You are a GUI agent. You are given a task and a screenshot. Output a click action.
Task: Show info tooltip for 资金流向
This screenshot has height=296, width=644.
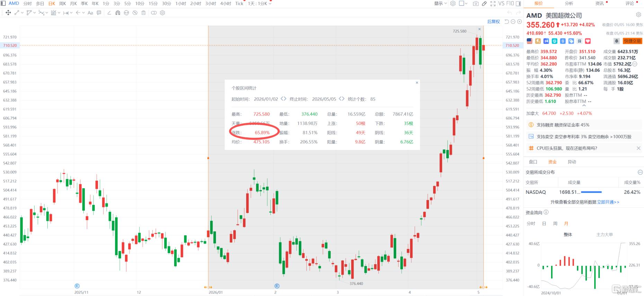(546, 212)
